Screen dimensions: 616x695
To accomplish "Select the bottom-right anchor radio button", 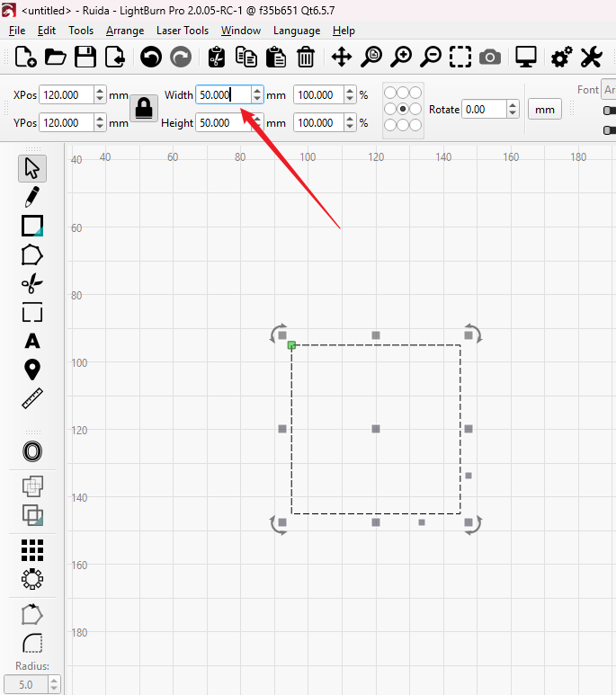I will [x=415, y=124].
